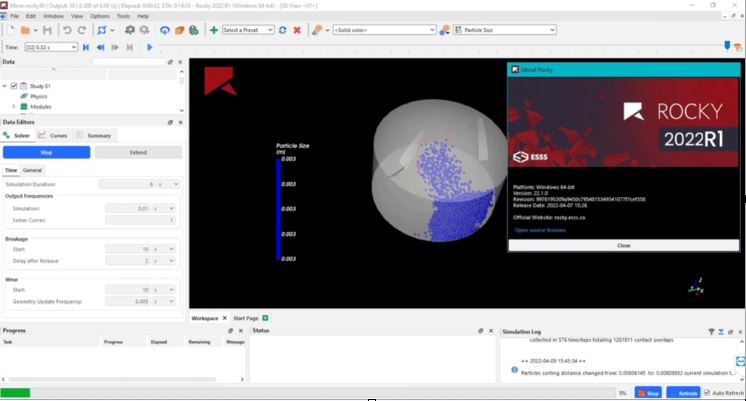Click filter icon in Simulation Log panel

coord(711,330)
